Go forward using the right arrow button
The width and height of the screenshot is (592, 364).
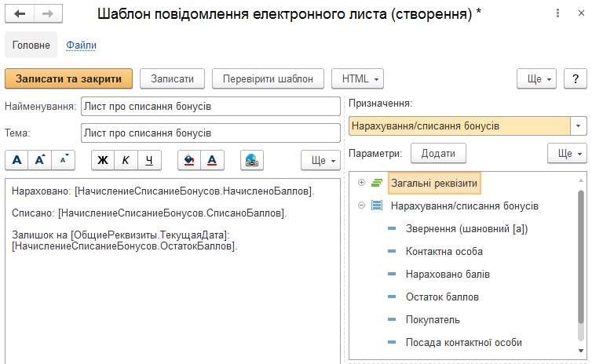point(48,14)
